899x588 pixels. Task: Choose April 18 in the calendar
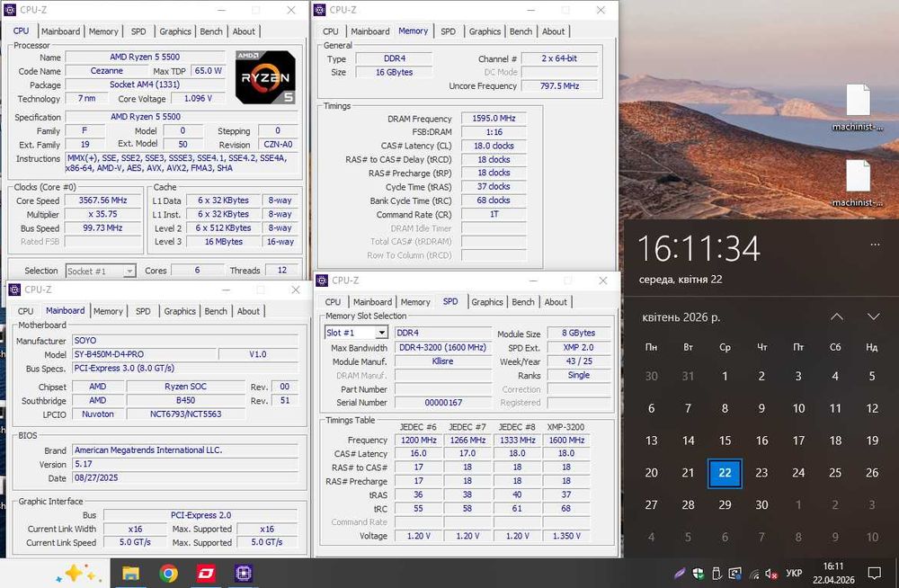pyautogui.click(x=835, y=441)
